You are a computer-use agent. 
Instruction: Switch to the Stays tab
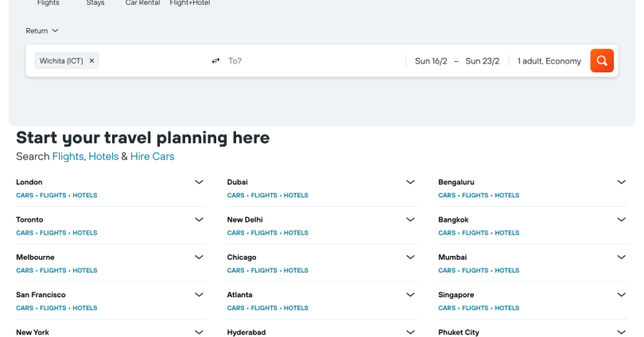point(95,3)
